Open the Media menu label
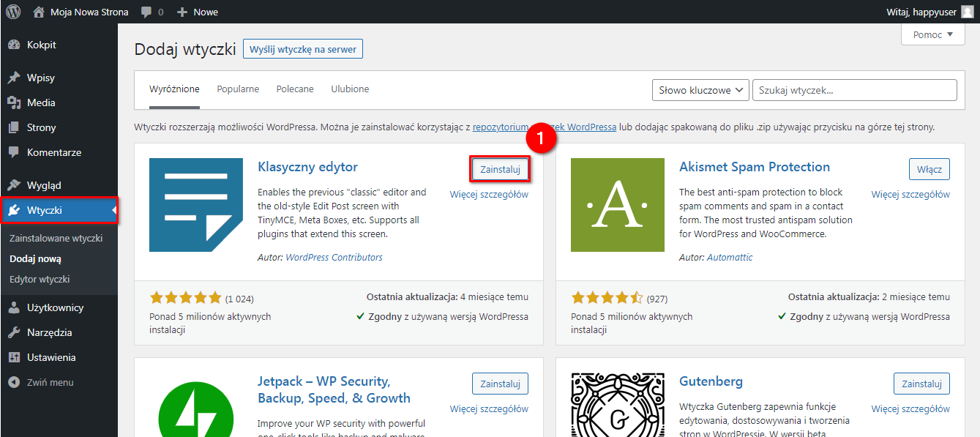This screenshot has height=437, width=980. tap(41, 102)
